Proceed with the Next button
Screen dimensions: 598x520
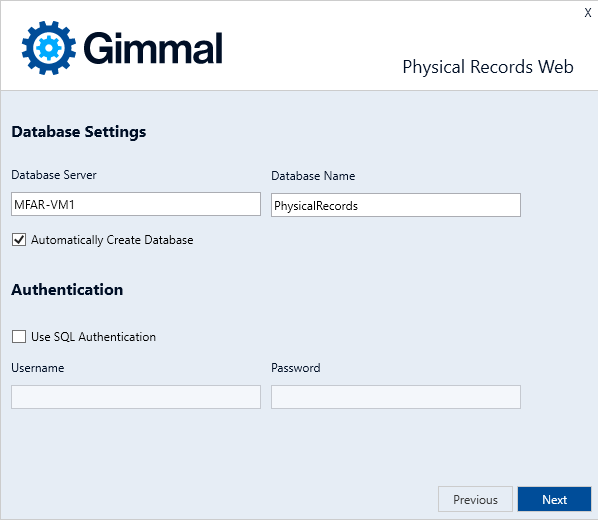click(554, 499)
